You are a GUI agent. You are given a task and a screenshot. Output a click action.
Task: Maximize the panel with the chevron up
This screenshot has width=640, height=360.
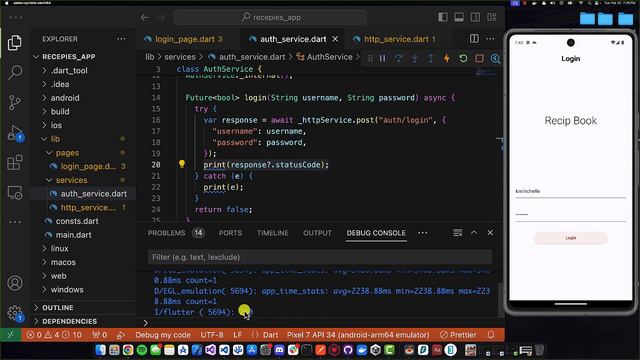(474, 233)
